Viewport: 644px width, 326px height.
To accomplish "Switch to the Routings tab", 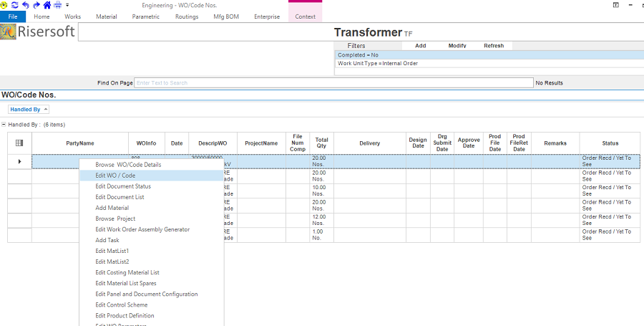I will [187, 17].
